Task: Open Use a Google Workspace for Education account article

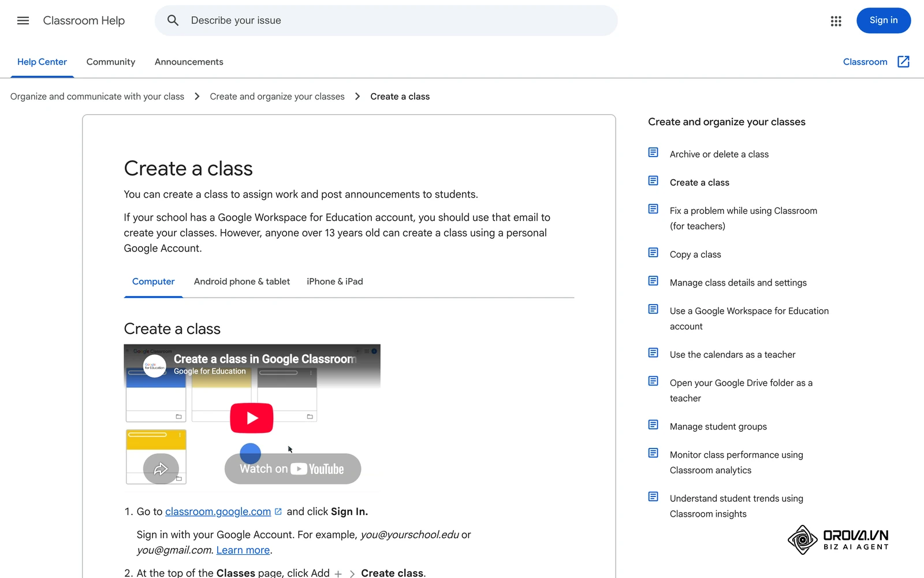Action: (x=749, y=318)
